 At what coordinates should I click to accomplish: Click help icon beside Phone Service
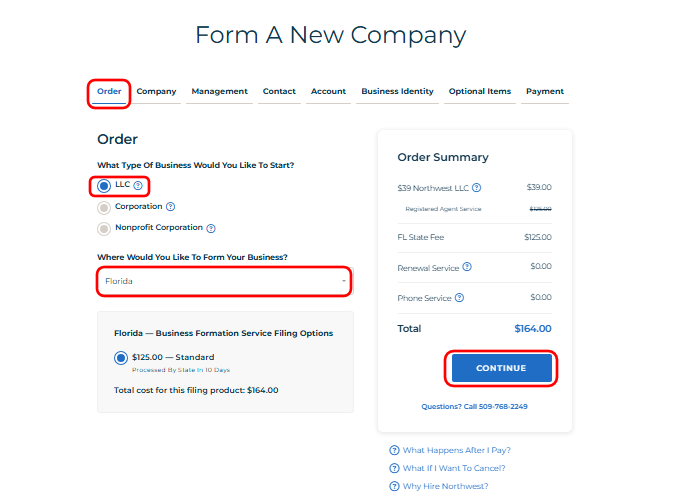click(x=460, y=298)
